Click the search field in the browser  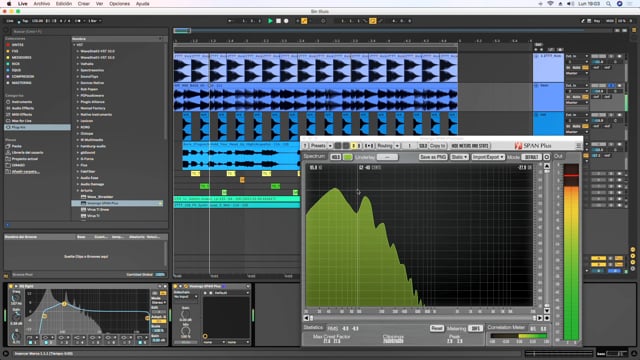(86, 31)
